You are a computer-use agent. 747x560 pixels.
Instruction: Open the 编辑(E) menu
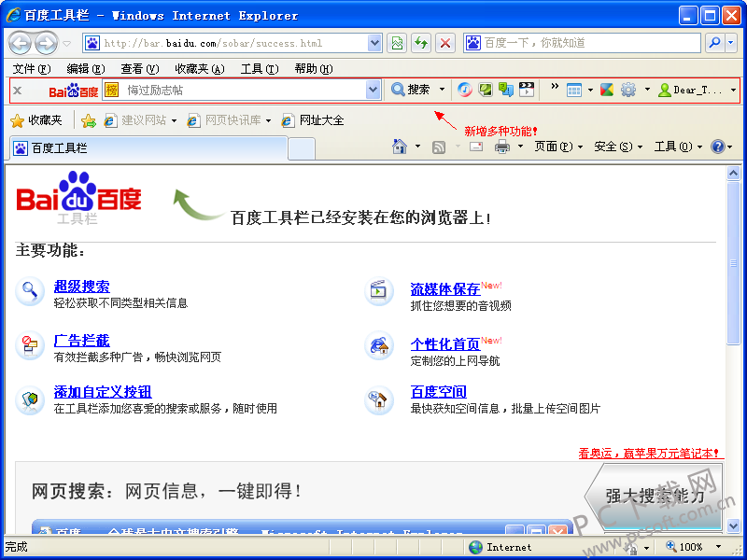[x=86, y=69]
